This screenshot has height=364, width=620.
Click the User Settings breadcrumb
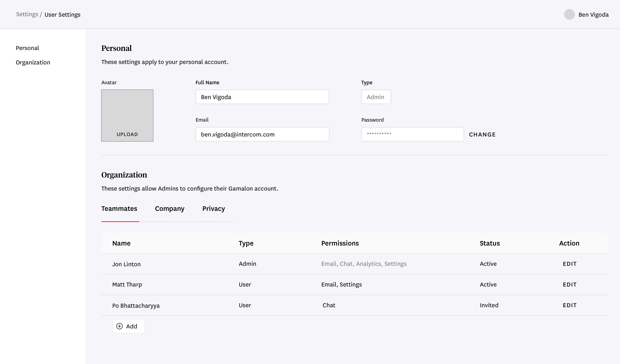[62, 15]
